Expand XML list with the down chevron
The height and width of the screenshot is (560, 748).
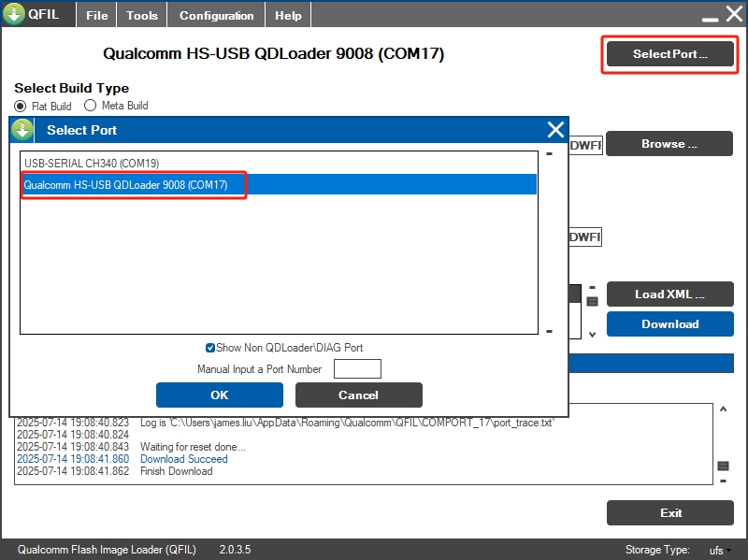tap(592, 333)
